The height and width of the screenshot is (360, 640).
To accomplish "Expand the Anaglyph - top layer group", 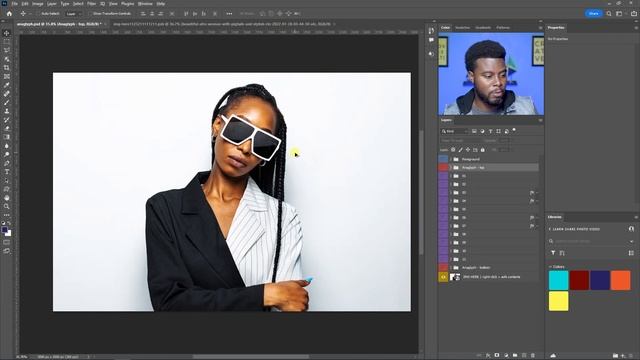I will 451,168.
